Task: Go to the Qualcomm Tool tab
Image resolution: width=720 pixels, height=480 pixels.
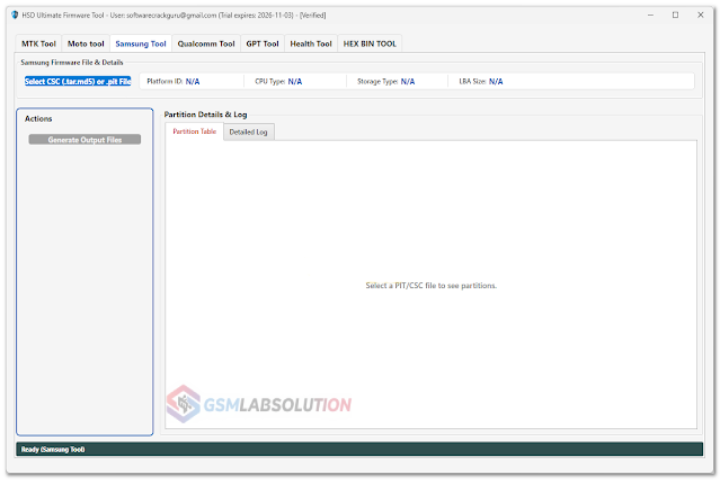Action: coord(206,44)
